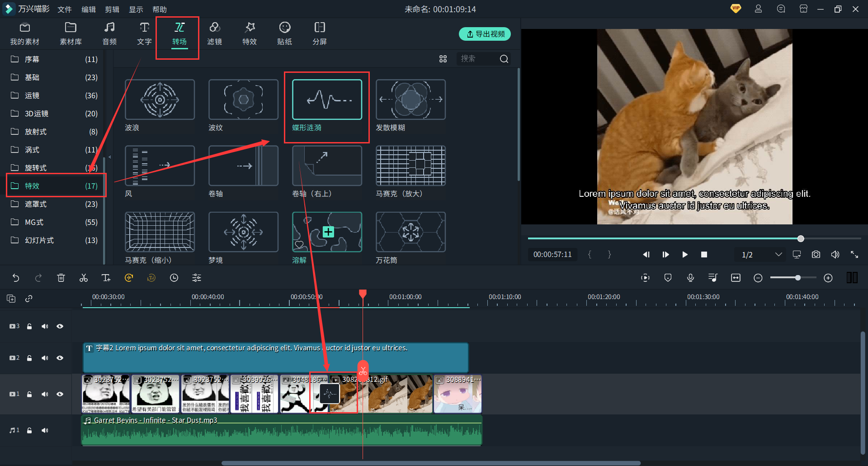The height and width of the screenshot is (466, 868).
Task: Expand the MG式 category folder
Action: (34, 222)
